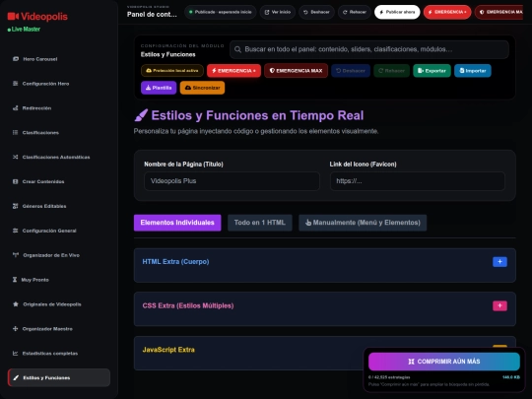Switch to the Todo en 1 HTML tab
Image resolution: width=532 pixels, height=399 pixels.
coord(259,223)
